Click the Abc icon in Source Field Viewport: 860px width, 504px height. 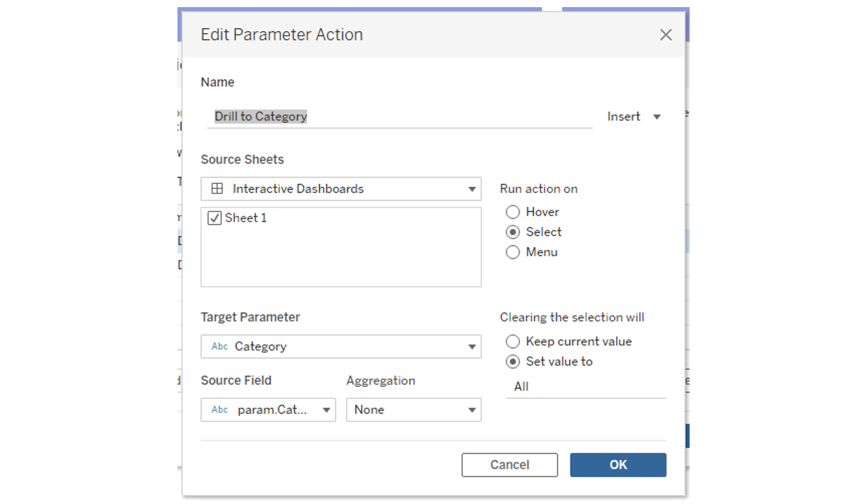220,410
